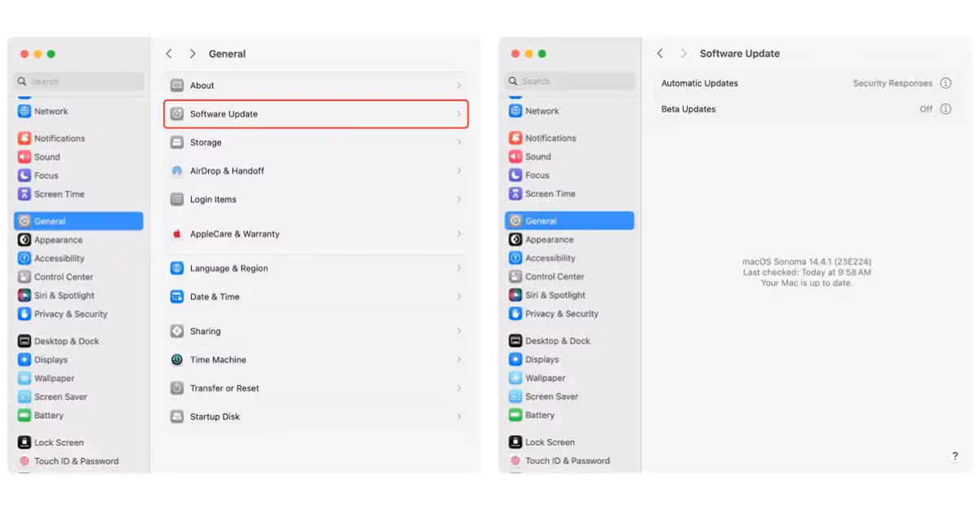Click AppleCare & Warranty apple icon
This screenshot has width=980, height=514.
(176, 234)
